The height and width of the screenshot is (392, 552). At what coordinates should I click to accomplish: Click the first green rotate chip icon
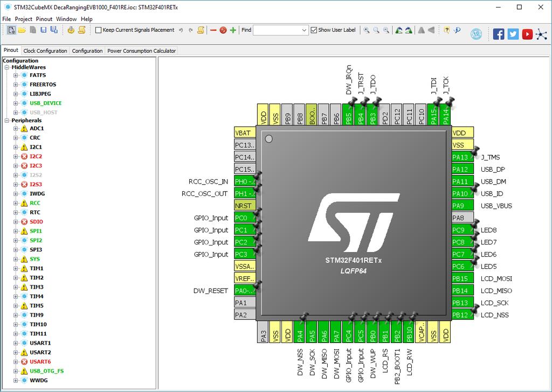pos(398,30)
